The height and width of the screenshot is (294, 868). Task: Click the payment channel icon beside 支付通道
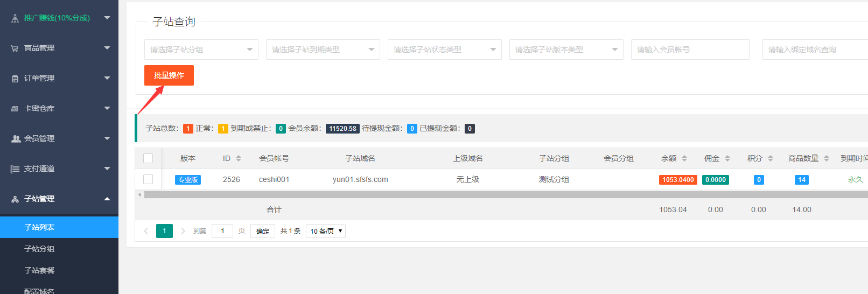coord(15,169)
